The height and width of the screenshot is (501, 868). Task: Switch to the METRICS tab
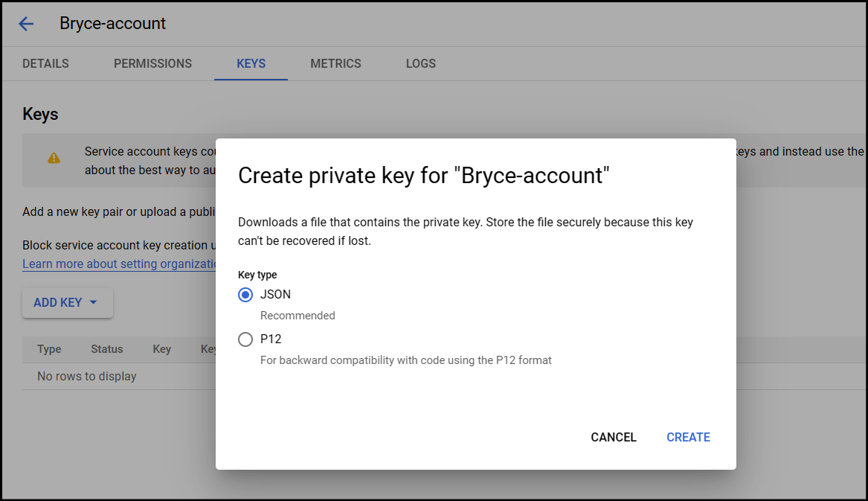pyautogui.click(x=335, y=63)
